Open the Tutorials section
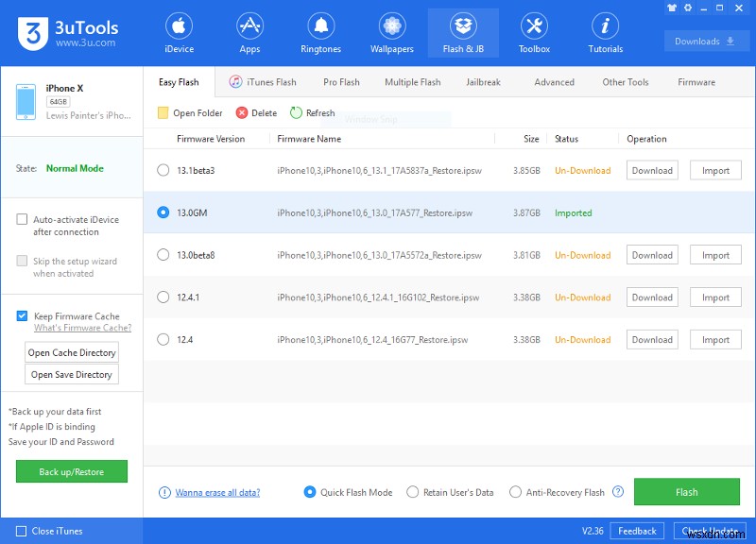Image resolution: width=756 pixels, height=544 pixels. pyautogui.click(x=605, y=33)
